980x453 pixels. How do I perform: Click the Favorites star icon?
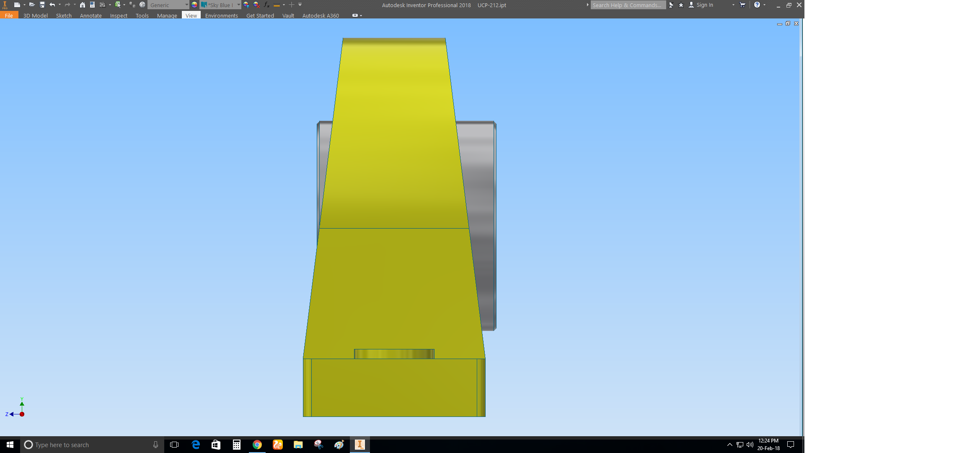coord(681,5)
